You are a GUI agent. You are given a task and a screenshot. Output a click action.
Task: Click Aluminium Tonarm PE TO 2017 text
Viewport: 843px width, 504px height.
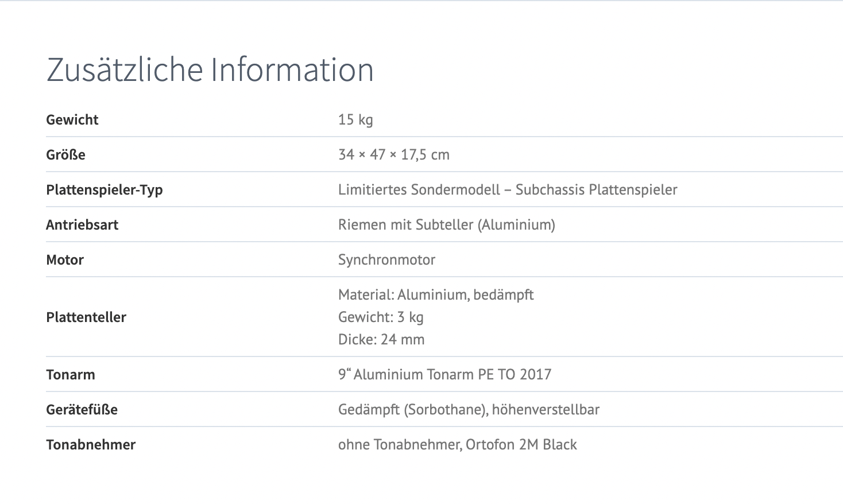tap(452, 374)
